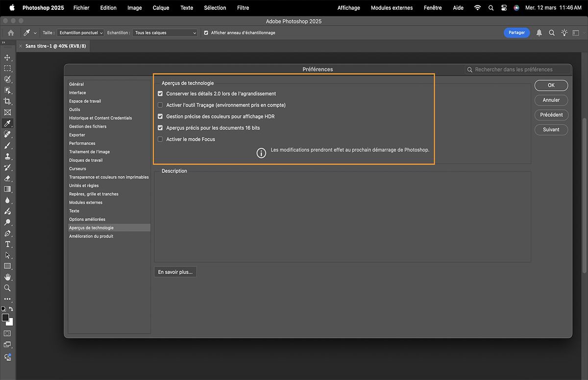Screen dimensions: 588x380
Task: Select the Eraser tool
Action: pyautogui.click(x=7, y=178)
